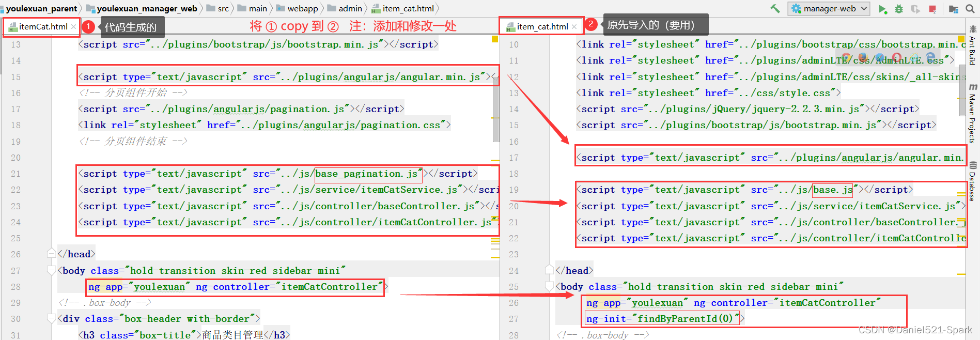Click base_pagination.js in left editor line 21

pos(366,174)
